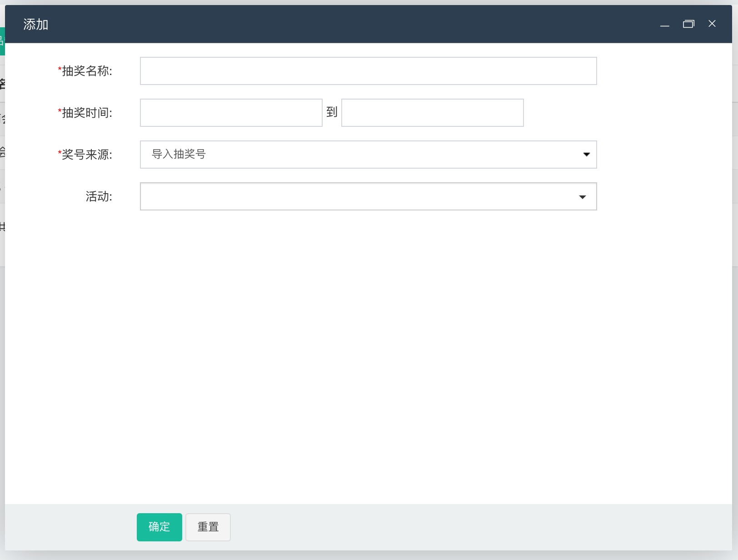Image resolution: width=738 pixels, height=560 pixels.
Task: Click the 抽奖时间 field label
Action: click(x=87, y=113)
